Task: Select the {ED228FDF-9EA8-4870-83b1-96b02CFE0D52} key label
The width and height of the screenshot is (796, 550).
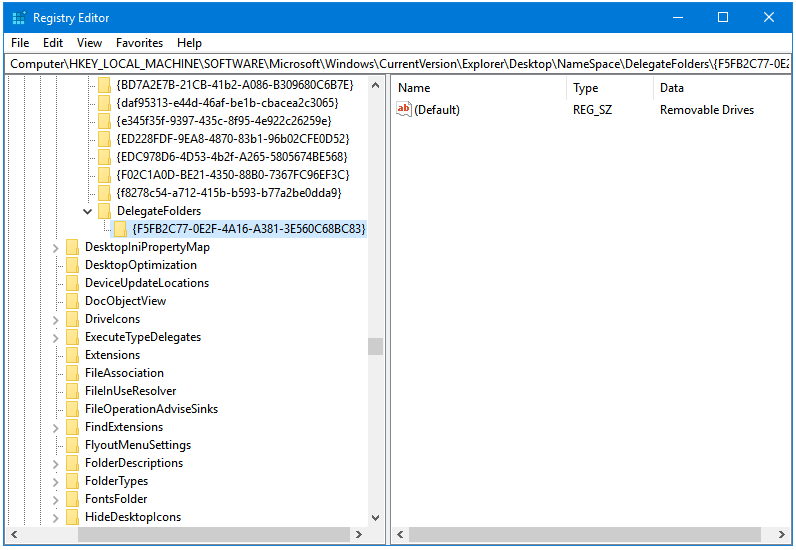Action: pyautogui.click(x=233, y=139)
